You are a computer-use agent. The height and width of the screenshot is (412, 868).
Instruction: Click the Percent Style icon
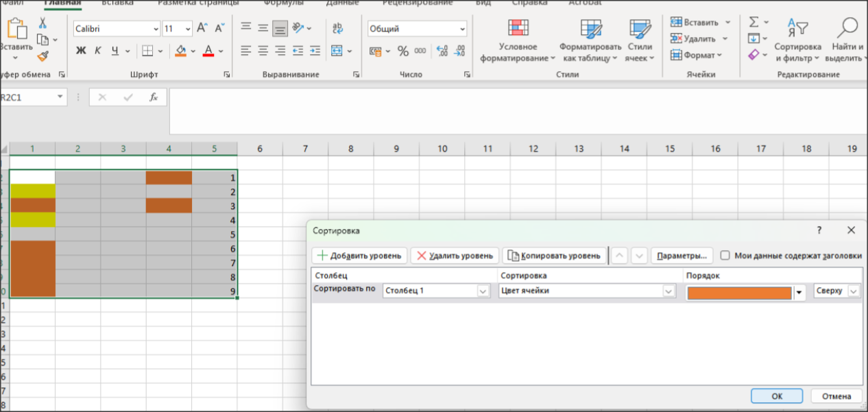(402, 51)
